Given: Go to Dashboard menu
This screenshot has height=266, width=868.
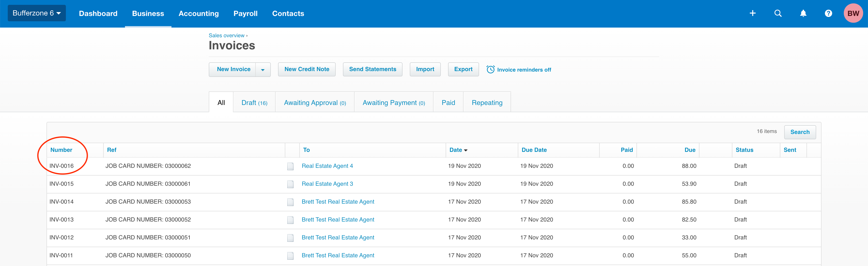Looking at the screenshot, I should pos(98,14).
